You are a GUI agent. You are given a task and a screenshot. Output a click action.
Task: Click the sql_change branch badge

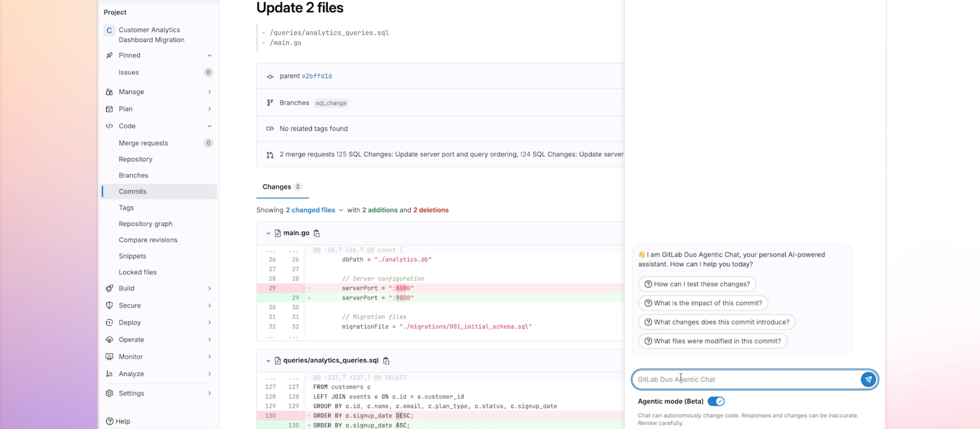pyautogui.click(x=331, y=103)
